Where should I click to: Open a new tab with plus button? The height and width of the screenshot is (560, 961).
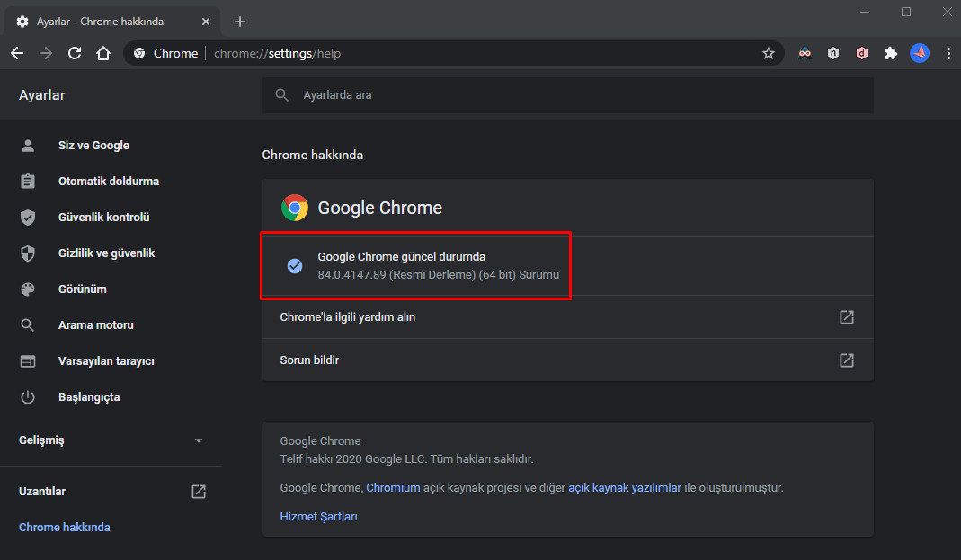tap(239, 22)
